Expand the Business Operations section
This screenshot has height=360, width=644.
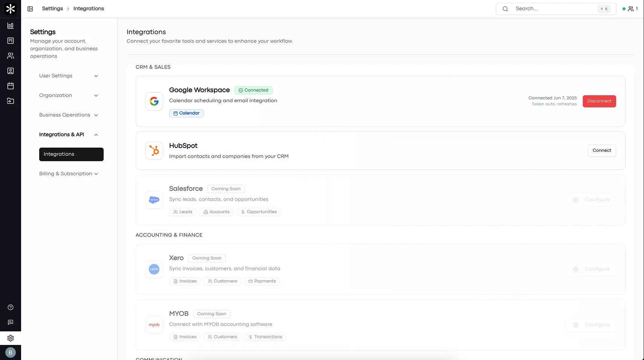click(x=68, y=115)
